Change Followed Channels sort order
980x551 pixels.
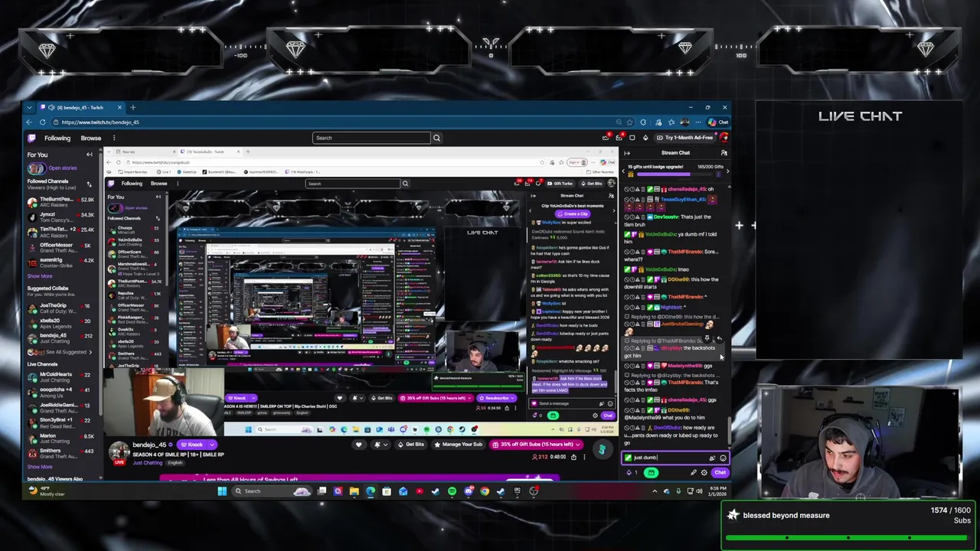pos(89,184)
